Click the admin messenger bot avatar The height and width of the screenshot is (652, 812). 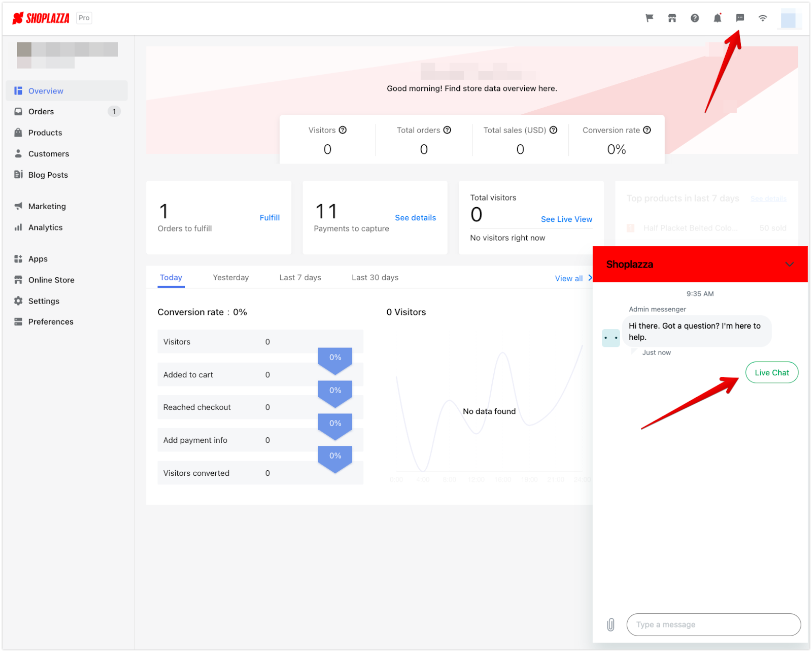(x=611, y=338)
